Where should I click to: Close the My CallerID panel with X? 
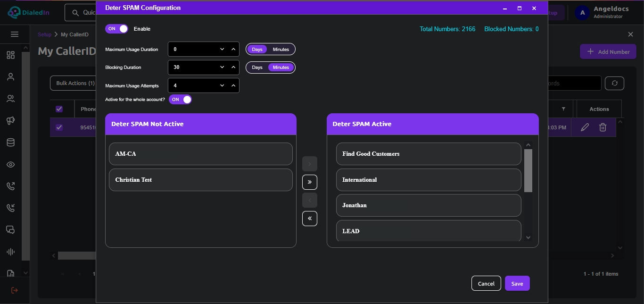631,34
